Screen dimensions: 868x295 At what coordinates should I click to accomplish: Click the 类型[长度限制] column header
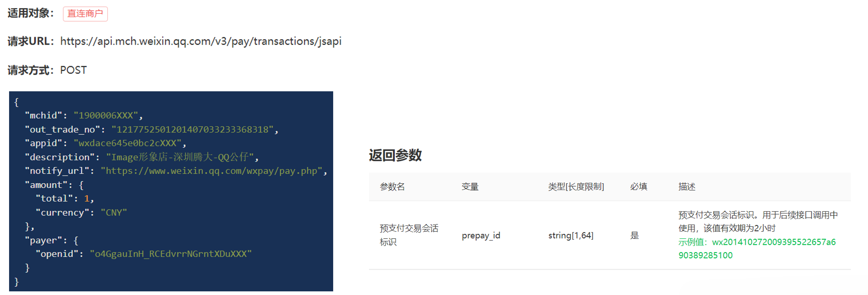[576, 187]
